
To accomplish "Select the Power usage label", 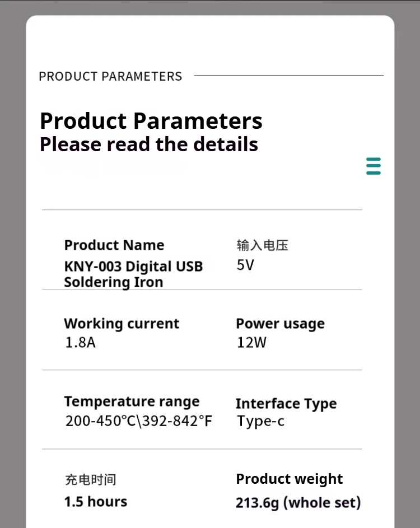I will (x=280, y=324).
